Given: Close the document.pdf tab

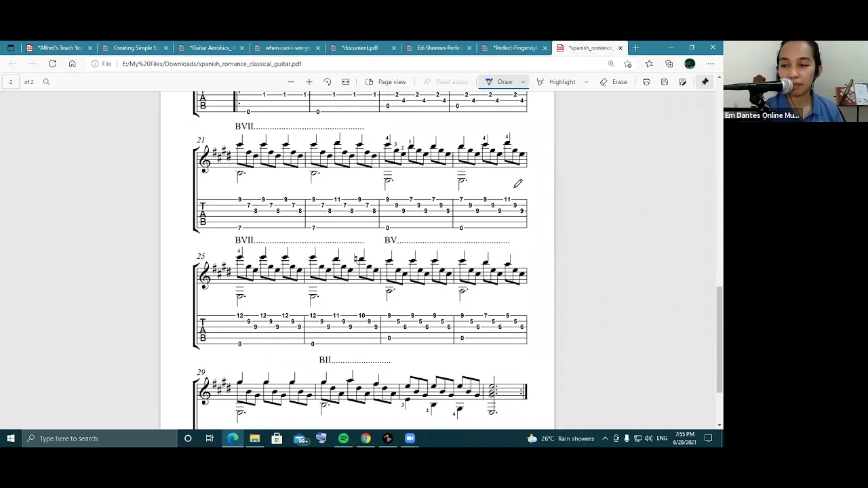Looking at the screenshot, I should 393,48.
